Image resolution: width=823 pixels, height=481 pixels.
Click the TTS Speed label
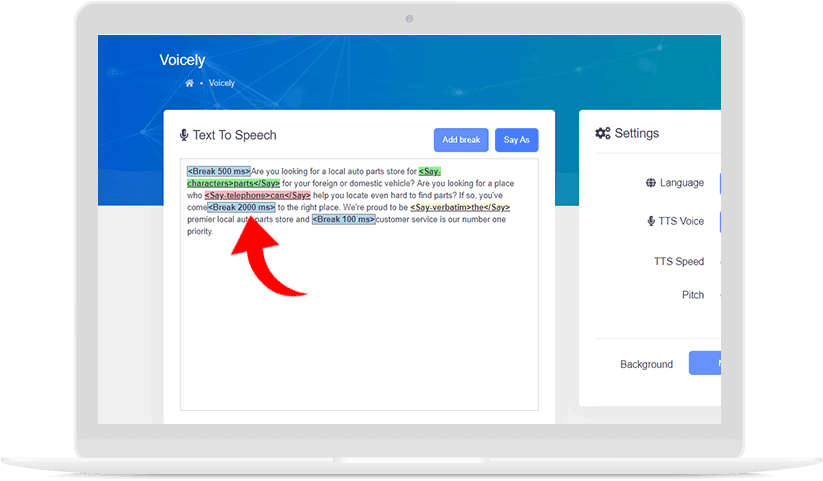(x=679, y=262)
